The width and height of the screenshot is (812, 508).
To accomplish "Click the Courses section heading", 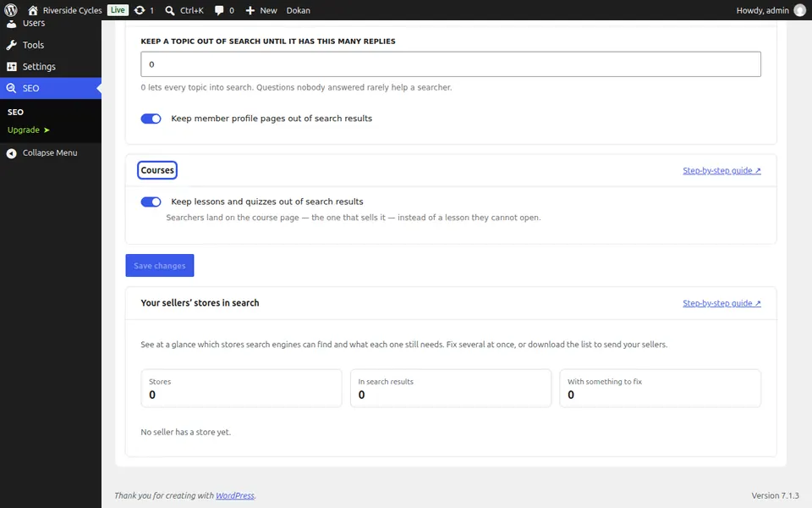I will (157, 170).
